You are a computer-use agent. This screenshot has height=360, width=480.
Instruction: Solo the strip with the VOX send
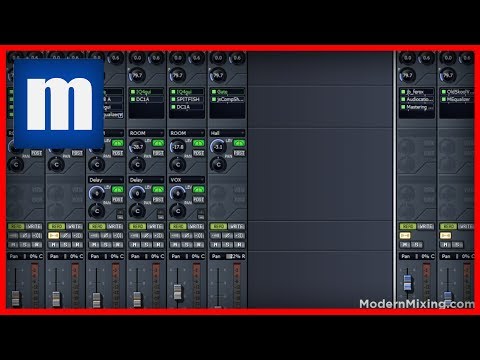[187, 245]
